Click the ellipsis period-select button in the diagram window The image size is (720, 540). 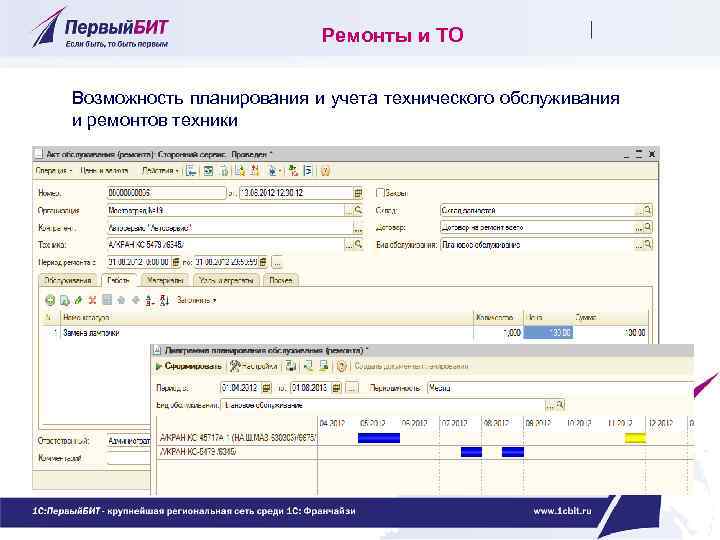pos(352,388)
